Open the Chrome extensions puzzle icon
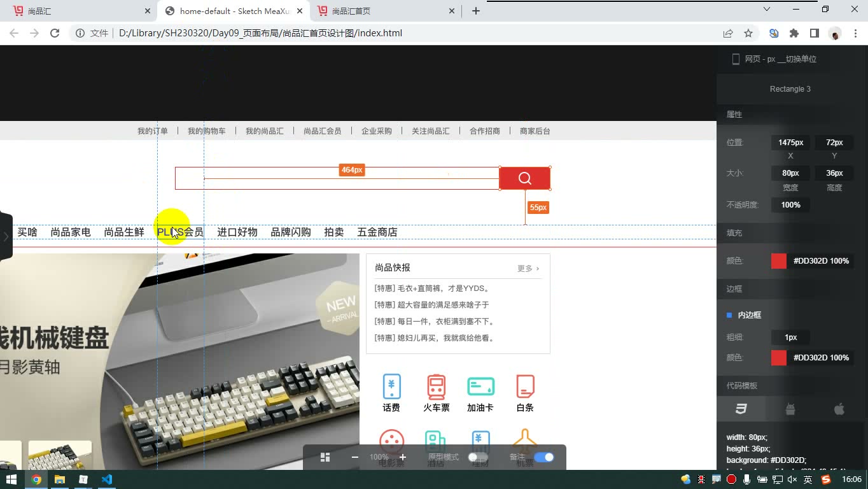The height and width of the screenshot is (489, 868). pos(794,33)
